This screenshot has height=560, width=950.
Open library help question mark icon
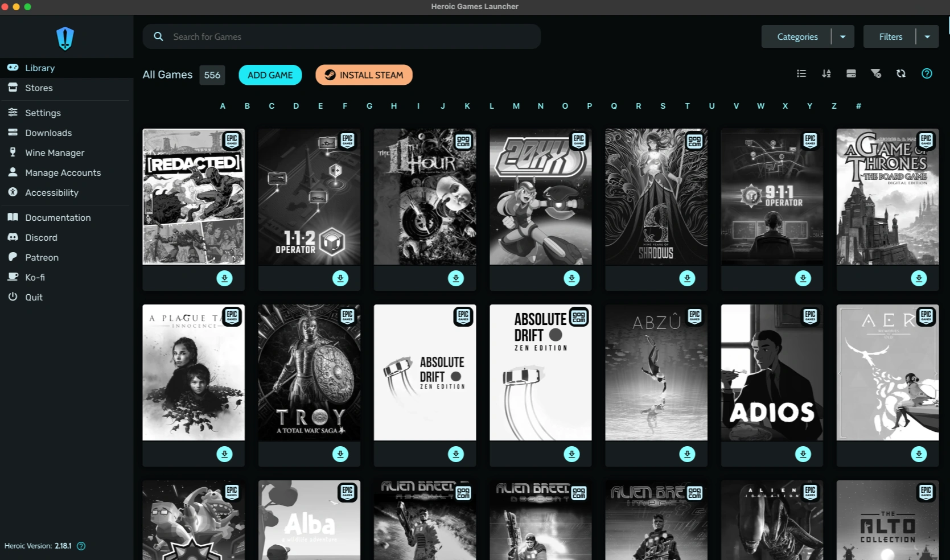(927, 73)
